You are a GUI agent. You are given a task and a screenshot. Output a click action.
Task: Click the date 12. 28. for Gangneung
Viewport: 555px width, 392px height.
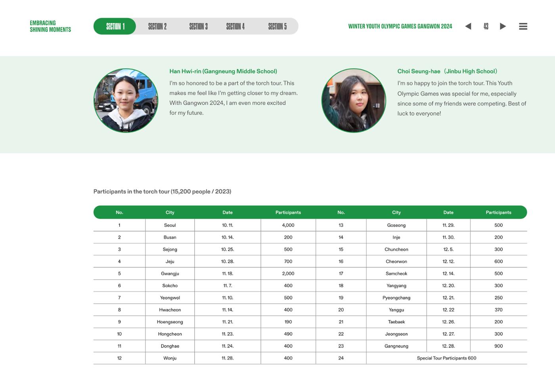(448, 346)
